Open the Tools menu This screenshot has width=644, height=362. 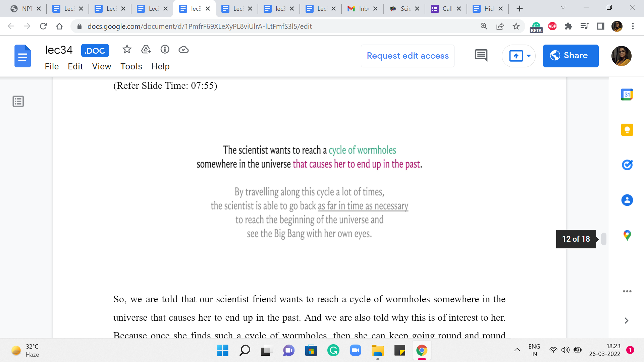point(131,66)
